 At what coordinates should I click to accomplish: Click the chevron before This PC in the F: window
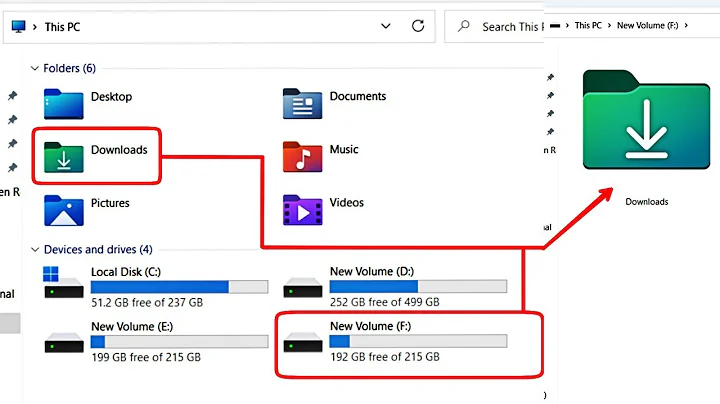point(568,26)
